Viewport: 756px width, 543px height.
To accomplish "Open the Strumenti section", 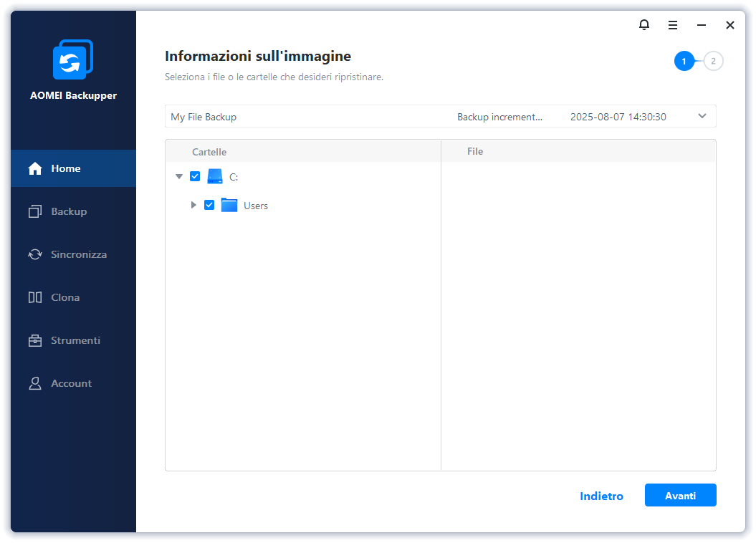I will (x=76, y=340).
